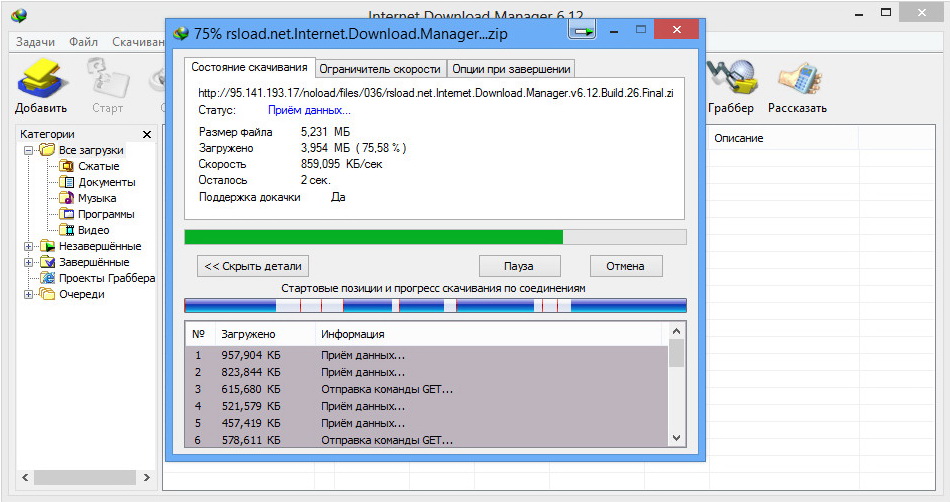The image size is (950, 502).
Task: Click the 859,095 КБ/сек speed value
Action: point(341,164)
